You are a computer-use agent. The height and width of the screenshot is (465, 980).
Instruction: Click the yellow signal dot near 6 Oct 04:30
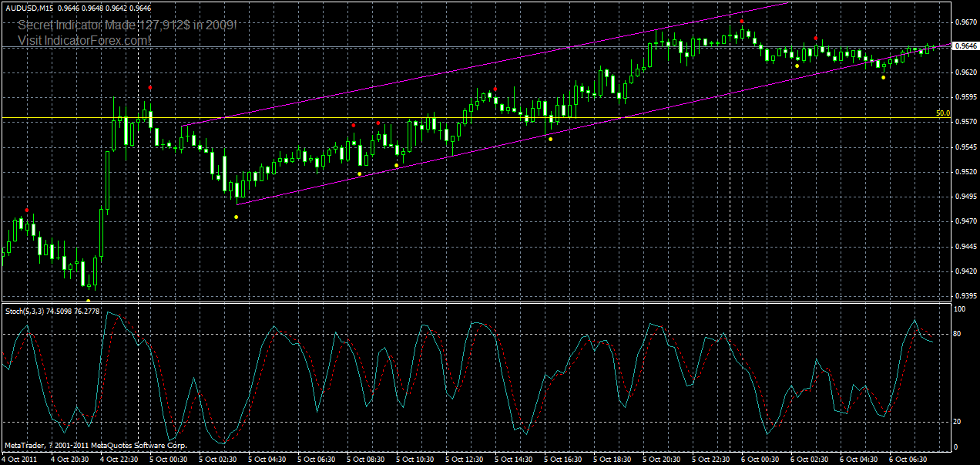pyautogui.click(x=884, y=77)
